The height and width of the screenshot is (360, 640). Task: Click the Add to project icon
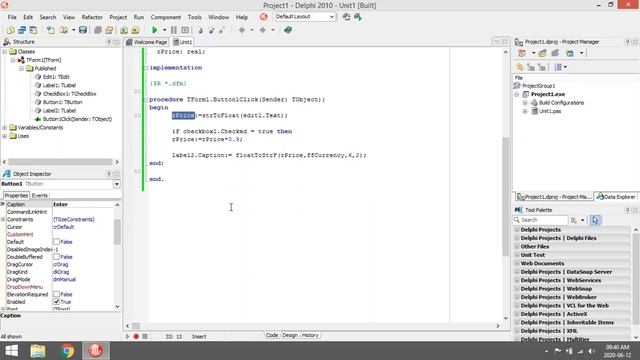pyautogui.click(x=124, y=30)
